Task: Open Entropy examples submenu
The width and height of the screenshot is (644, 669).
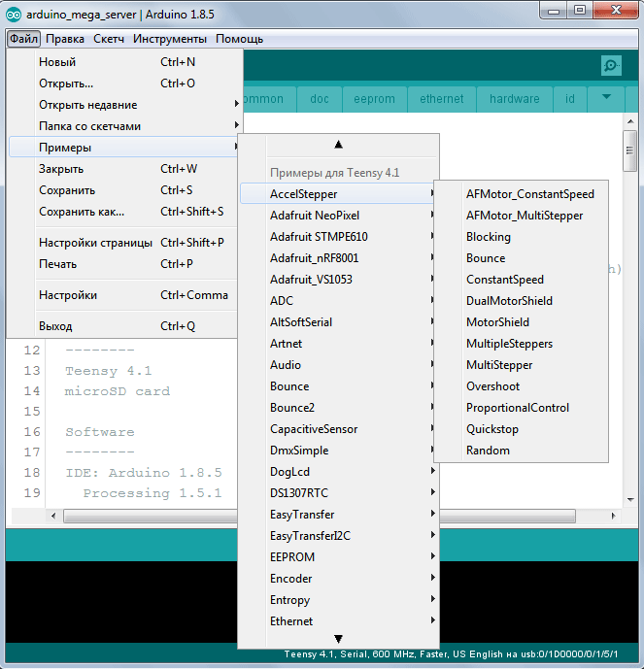Action: coord(338,600)
